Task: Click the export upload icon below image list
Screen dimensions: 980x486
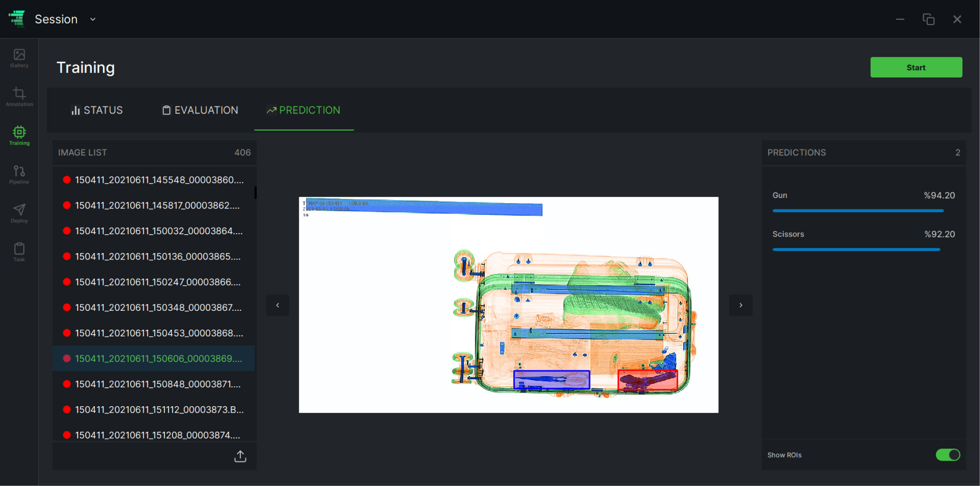Action: tap(240, 456)
